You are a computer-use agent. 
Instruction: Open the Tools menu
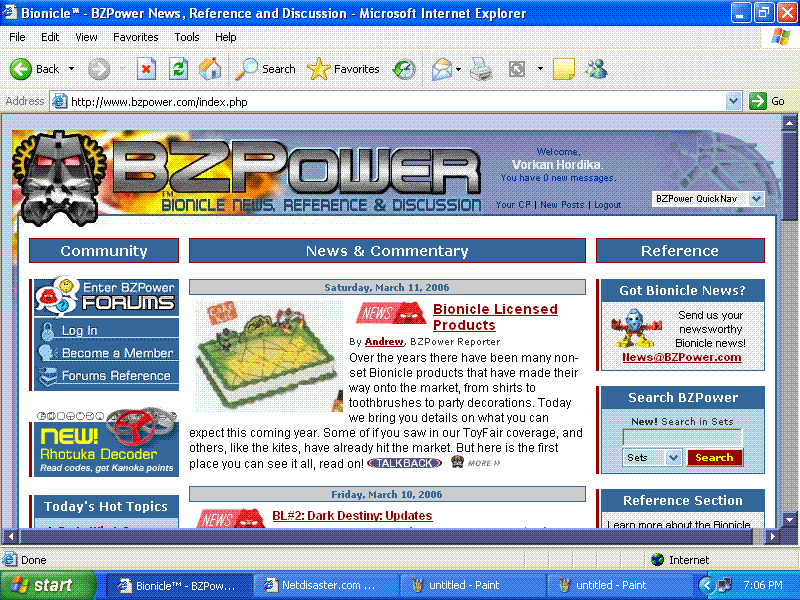186,36
